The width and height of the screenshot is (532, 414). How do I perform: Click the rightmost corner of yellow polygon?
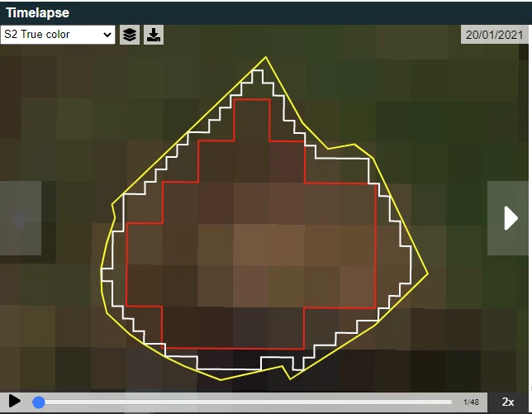point(427,273)
